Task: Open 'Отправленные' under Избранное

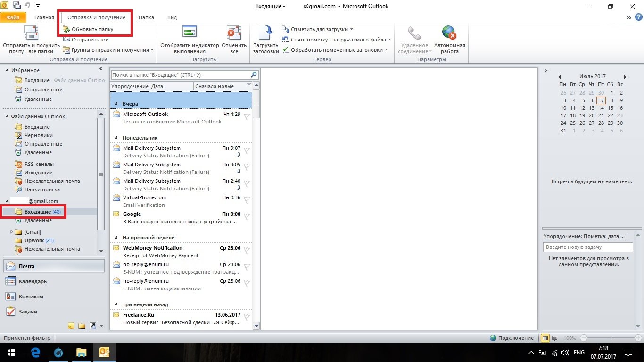Action: tap(43, 90)
